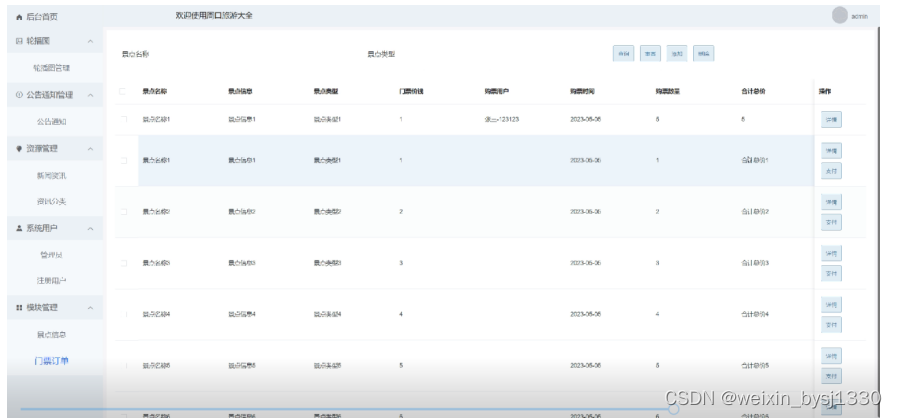Go to 后台首页 in the sidebar
Screen dimensions: 897x418
point(41,17)
